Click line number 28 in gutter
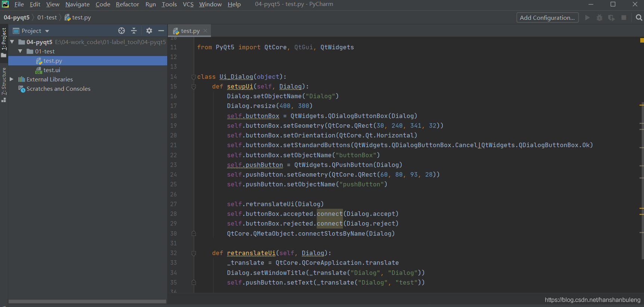The image size is (644, 307). click(x=174, y=214)
